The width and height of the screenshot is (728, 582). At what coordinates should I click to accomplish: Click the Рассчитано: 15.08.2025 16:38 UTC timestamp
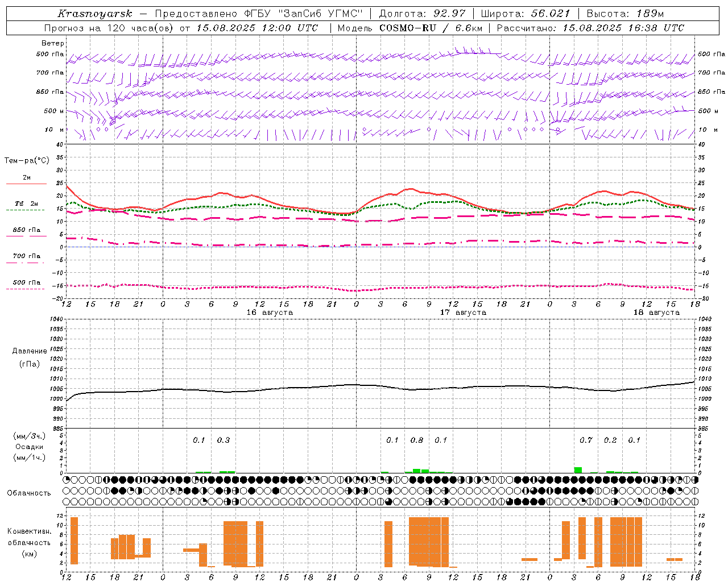tap(591, 28)
